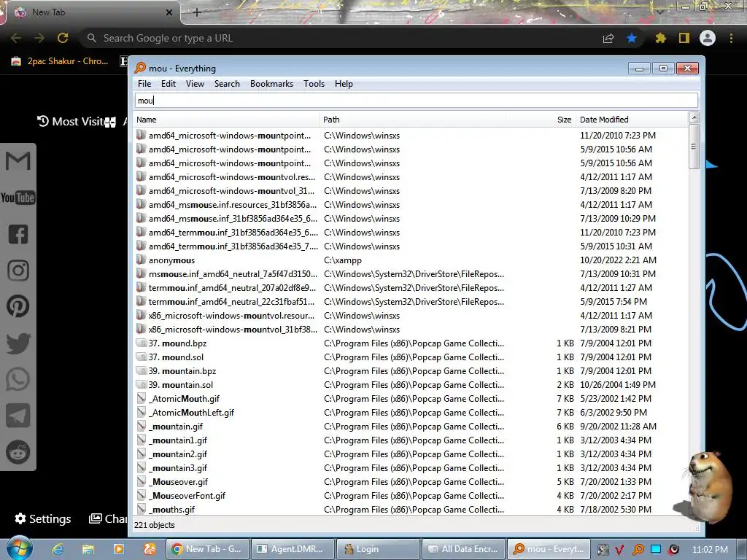Viewport: 747px width, 560px height.
Task: Toggle the Chrome side panel icon
Action: [684, 38]
